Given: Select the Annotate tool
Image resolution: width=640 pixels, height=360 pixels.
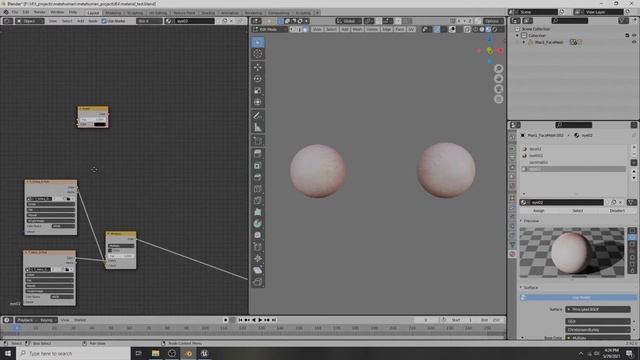Looking at the screenshot, I should [x=258, y=116].
